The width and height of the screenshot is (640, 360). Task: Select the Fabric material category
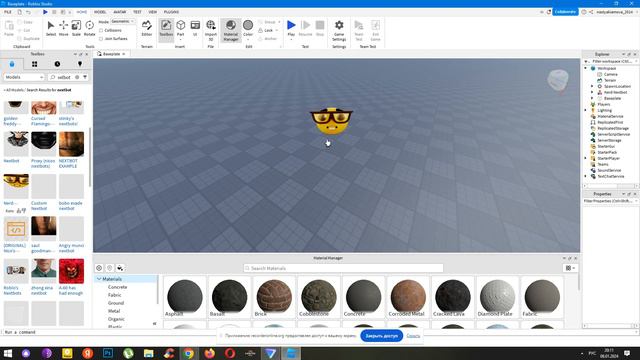coord(115,295)
